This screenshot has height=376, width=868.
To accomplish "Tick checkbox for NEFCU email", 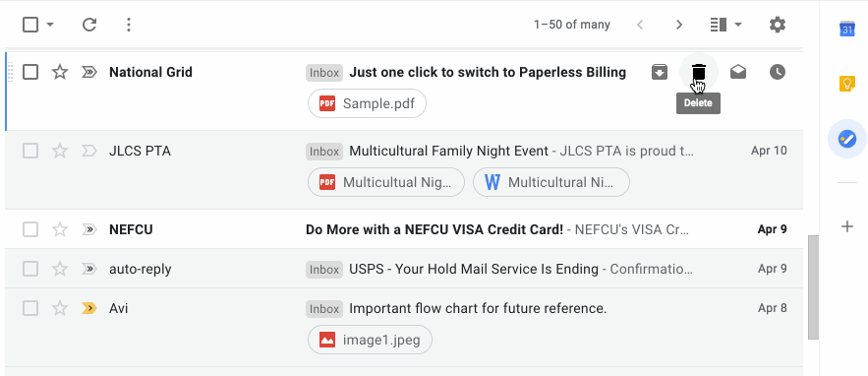I will click(30, 229).
